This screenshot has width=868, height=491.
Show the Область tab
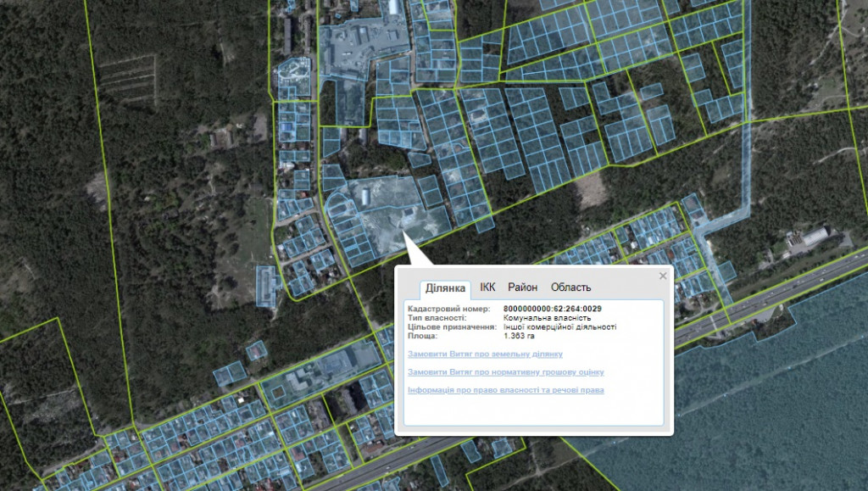click(570, 287)
